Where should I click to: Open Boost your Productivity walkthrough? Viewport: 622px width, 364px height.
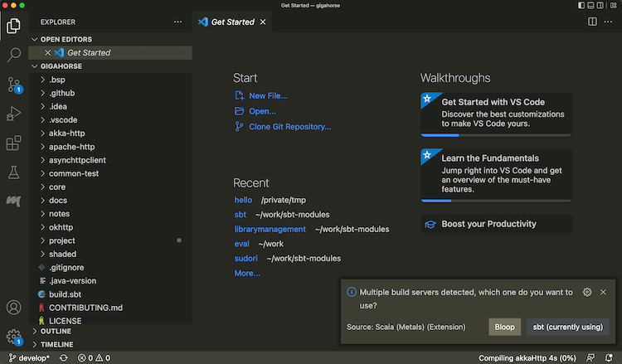[496, 224]
